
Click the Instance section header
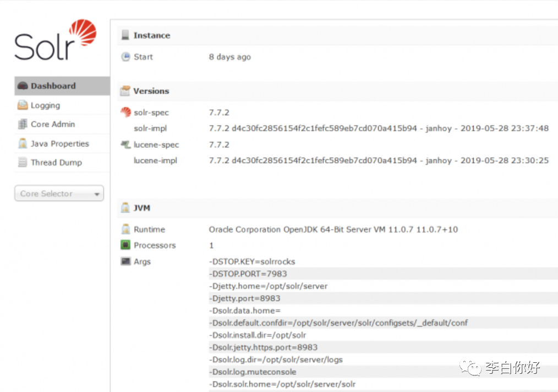(337, 35)
